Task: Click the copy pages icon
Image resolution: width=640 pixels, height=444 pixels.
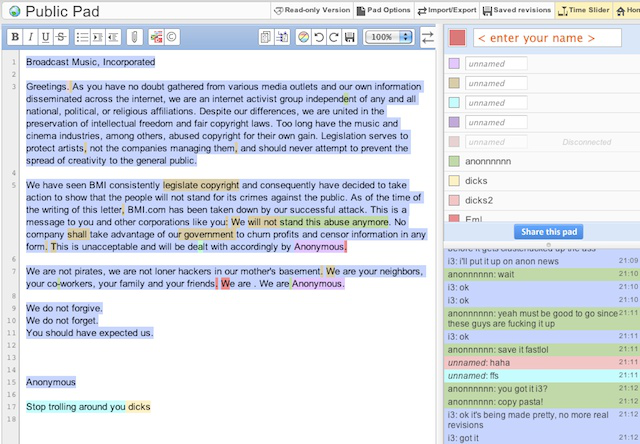Action: click(266, 37)
